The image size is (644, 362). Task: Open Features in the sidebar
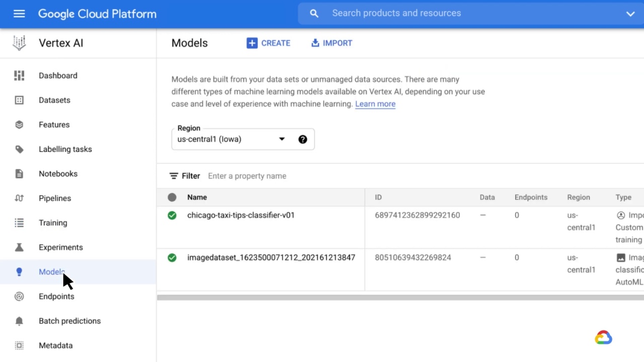tap(54, 125)
